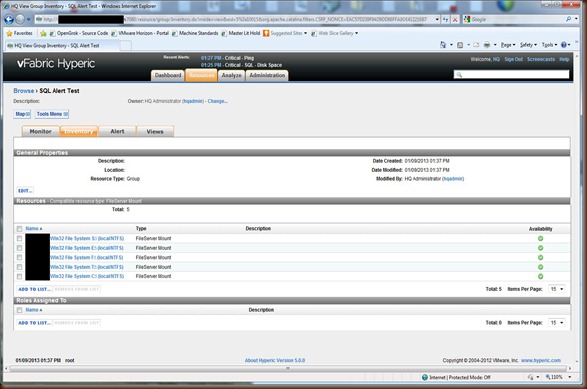Viewport: 587px width, 389px height.
Task: Open OpenGrok - Source Code favorite
Action: point(79,33)
